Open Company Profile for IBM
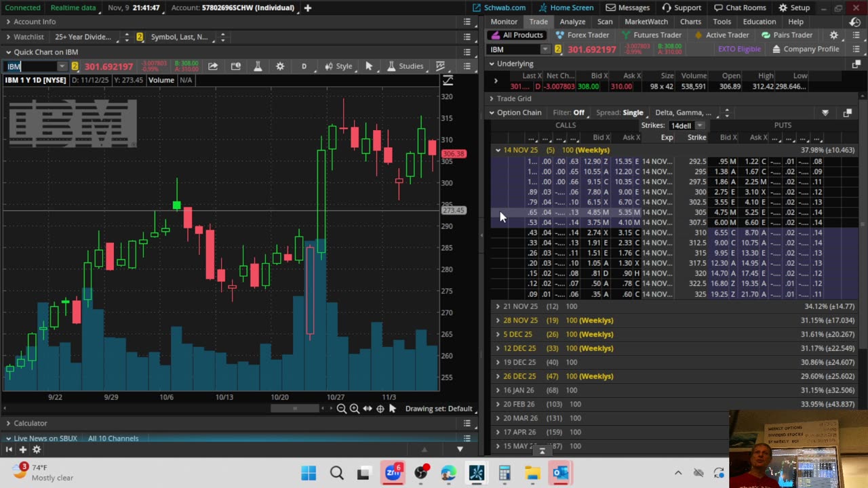This screenshot has width=868, height=488. (806, 49)
